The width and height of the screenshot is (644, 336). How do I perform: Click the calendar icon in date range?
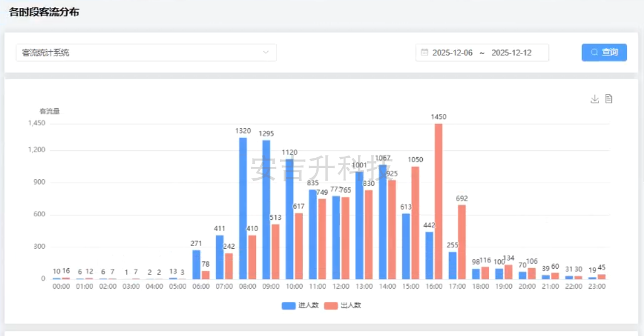tap(425, 52)
